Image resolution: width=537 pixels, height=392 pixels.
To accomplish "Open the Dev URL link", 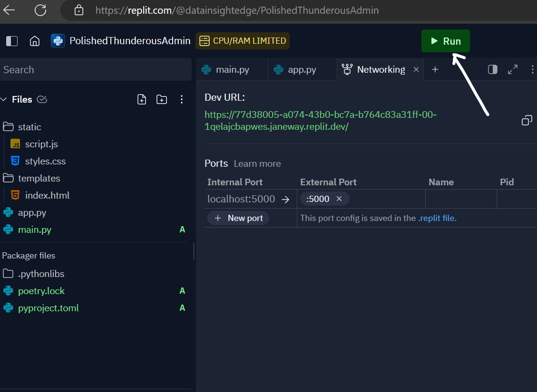I will tap(320, 120).
